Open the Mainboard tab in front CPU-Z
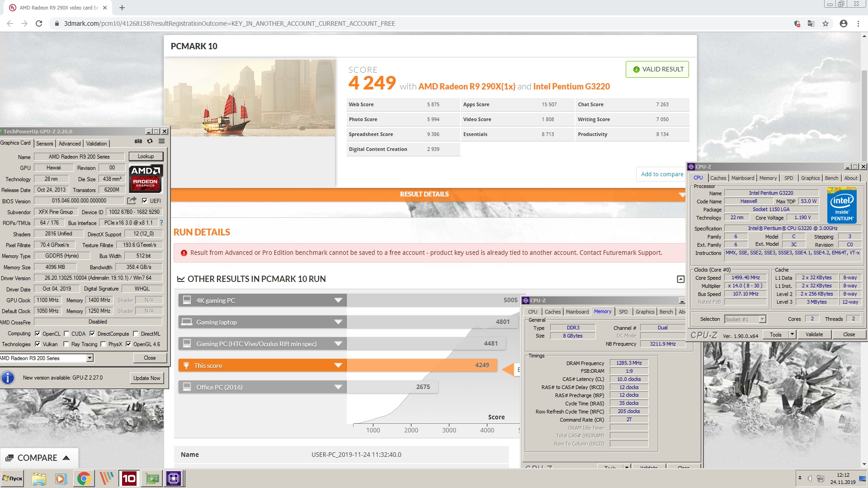This screenshot has width=868, height=488. [743, 178]
